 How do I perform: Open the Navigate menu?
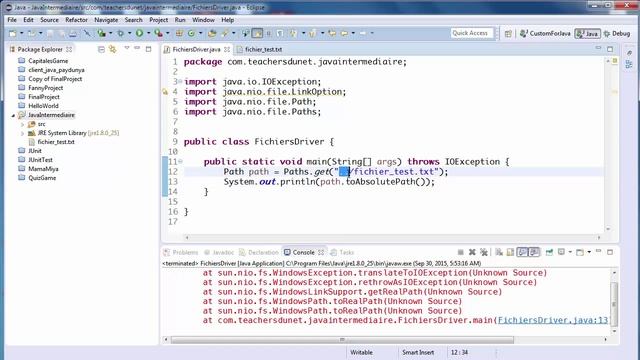(106, 20)
